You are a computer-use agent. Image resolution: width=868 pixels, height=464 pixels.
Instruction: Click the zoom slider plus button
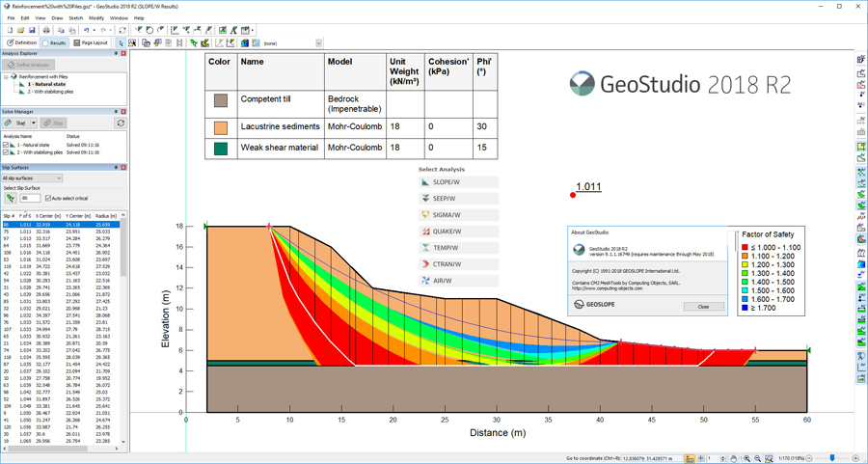click(x=855, y=458)
